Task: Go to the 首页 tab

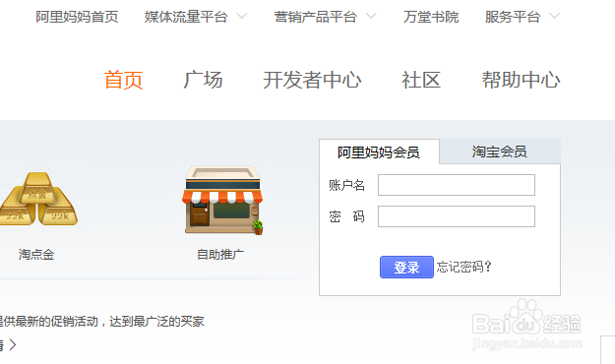Action: pyautogui.click(x=123, y=80)
